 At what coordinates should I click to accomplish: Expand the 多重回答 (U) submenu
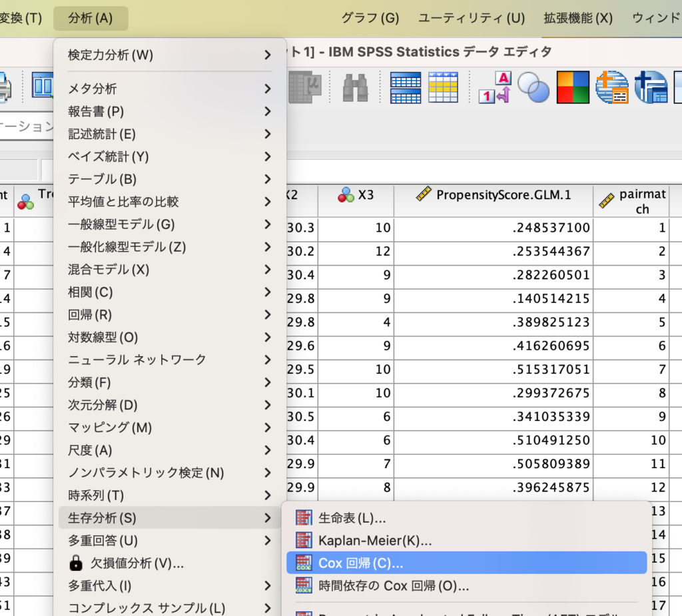[x=170, y=540]
